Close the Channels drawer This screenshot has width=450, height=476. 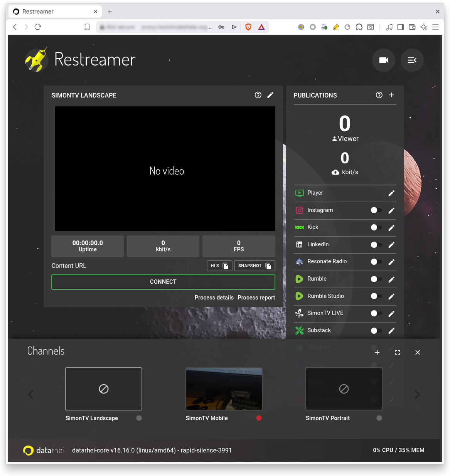(418, 352)
